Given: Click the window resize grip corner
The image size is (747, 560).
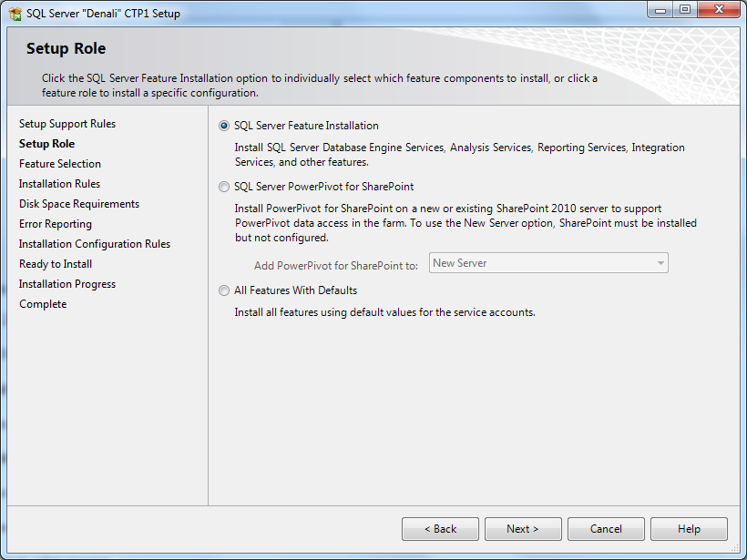Looking at the screenshot, I should [x=735, y=547].
